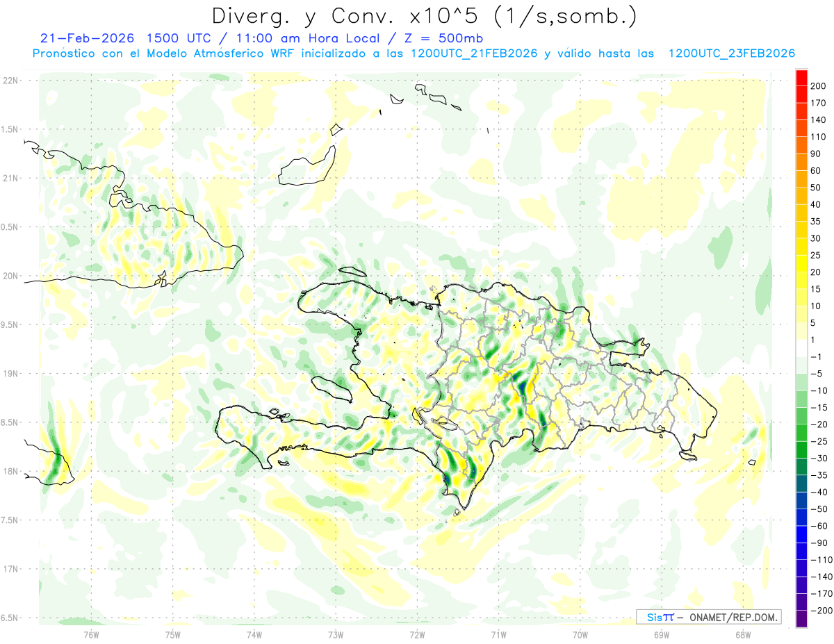Click the "70W" longitude label

[580, 634]
